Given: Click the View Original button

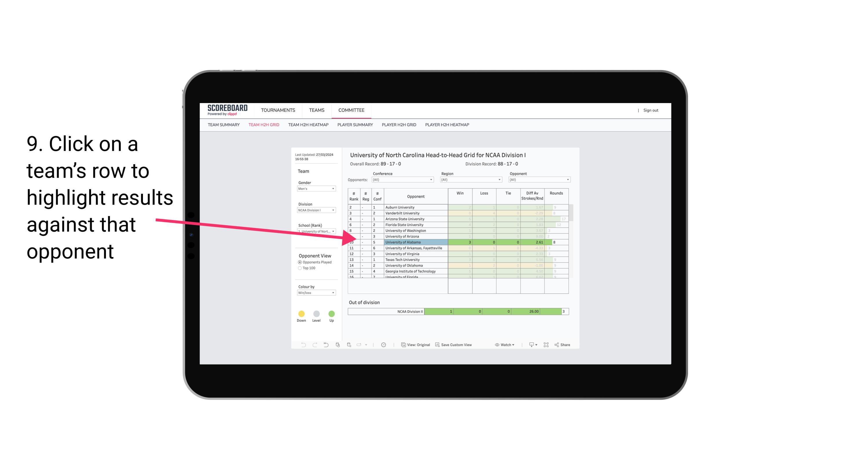Looking at the screenshot, I should pyautogui.click(x=416, y=345).
